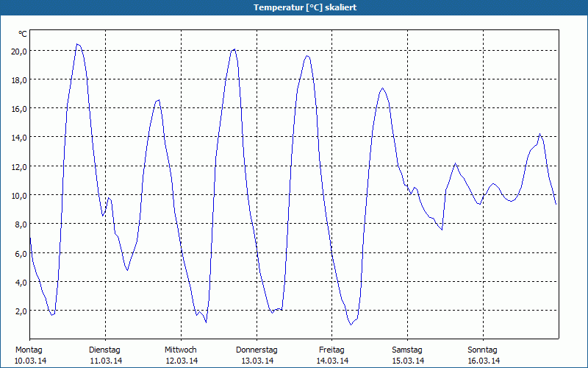Select the Donnerstag 13.03.14 axis label
The height and width of the screenshot is (368, 588).
(x=257, y=355)
